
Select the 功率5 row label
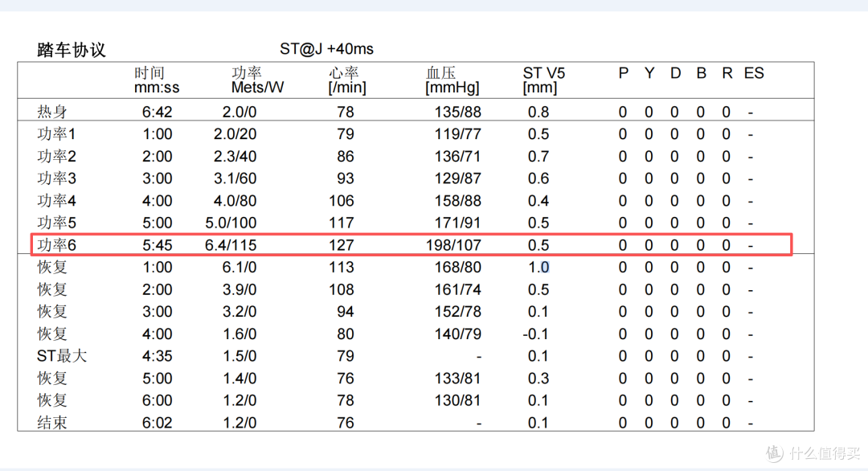point(56,223)
